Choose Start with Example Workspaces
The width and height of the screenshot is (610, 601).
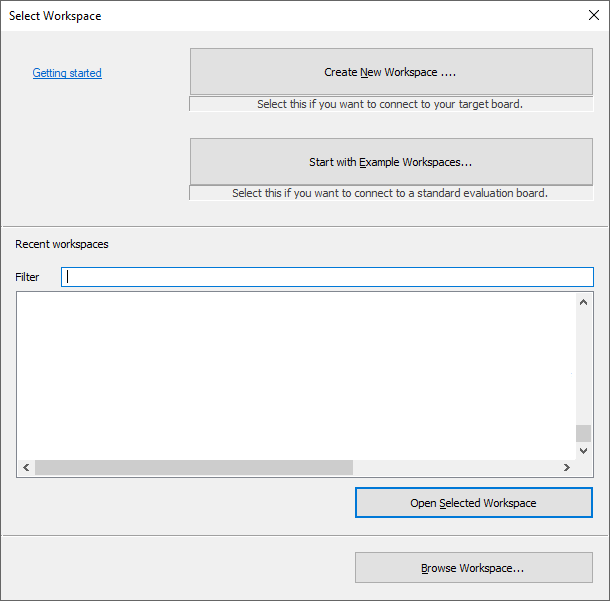[x=390, y=162]
